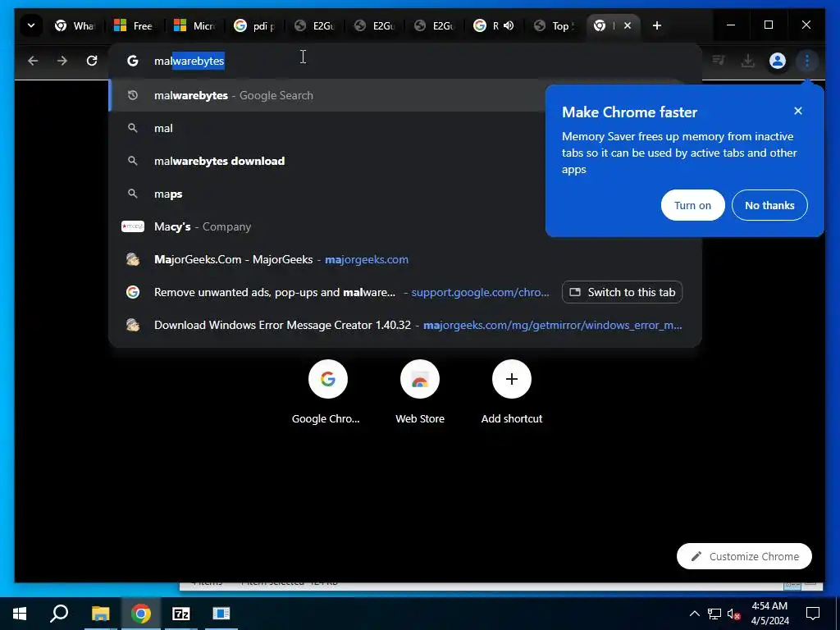840x630 pixels.
Task: Show hidden system tray icons
Action: coord(694,614)
